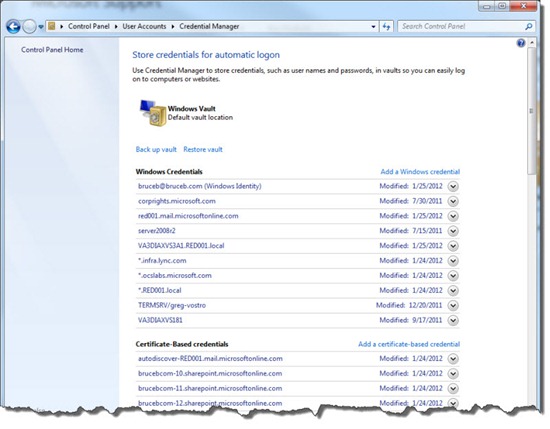Select User Accounts in breadcrumb

[144, 26]
